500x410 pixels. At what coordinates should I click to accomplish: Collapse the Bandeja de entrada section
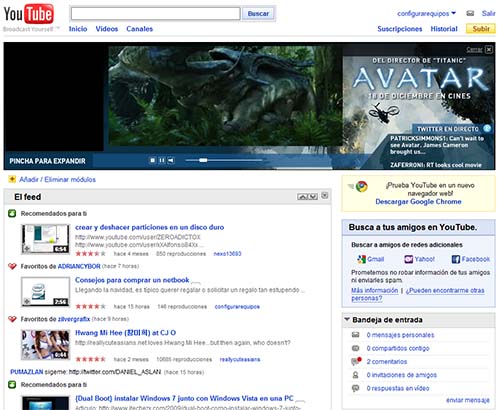[347, 319]
